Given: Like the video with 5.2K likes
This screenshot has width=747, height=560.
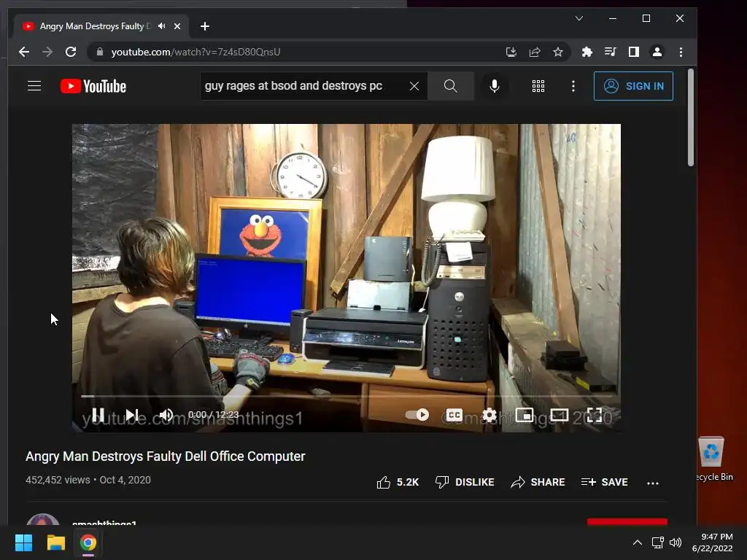Looking at the screenshot, I should click(398, 483).
